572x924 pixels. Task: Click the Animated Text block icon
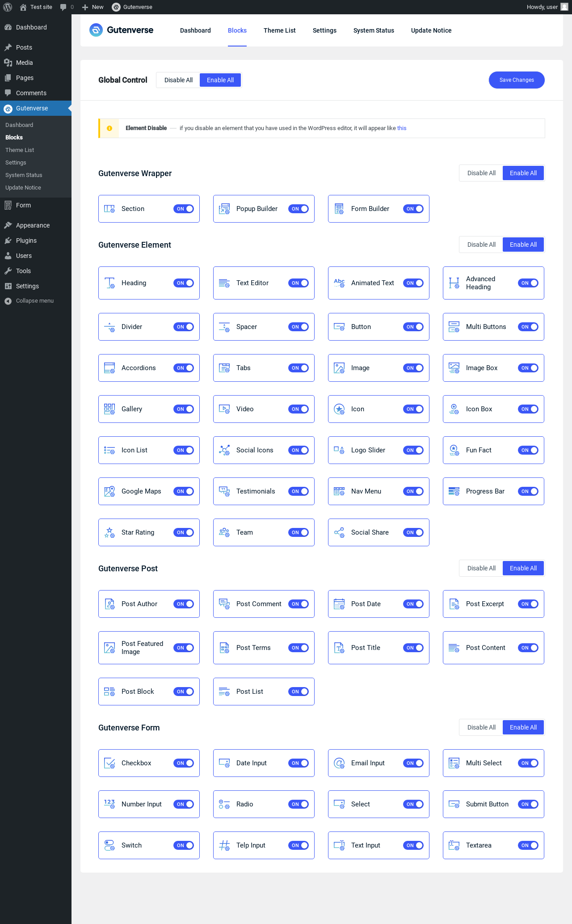point(339,283)
